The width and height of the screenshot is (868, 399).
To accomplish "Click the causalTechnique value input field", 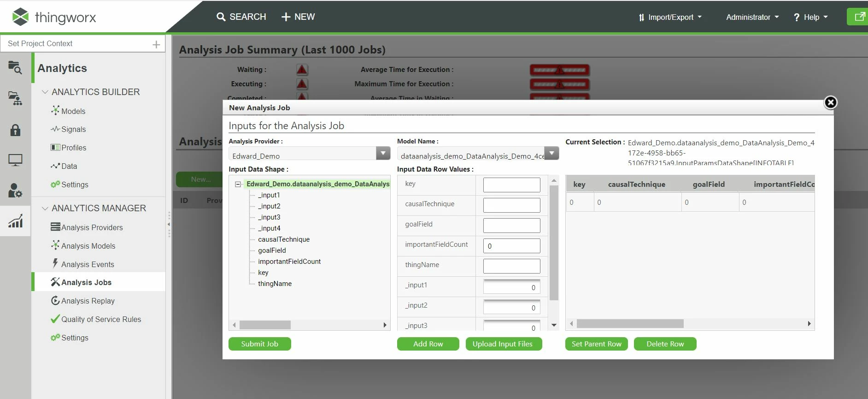I will (512, 205).
